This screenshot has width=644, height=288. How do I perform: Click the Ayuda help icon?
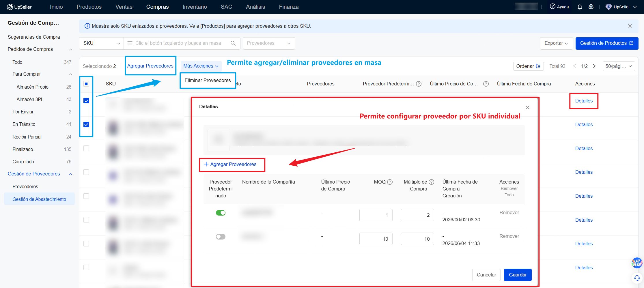[552, 6]
